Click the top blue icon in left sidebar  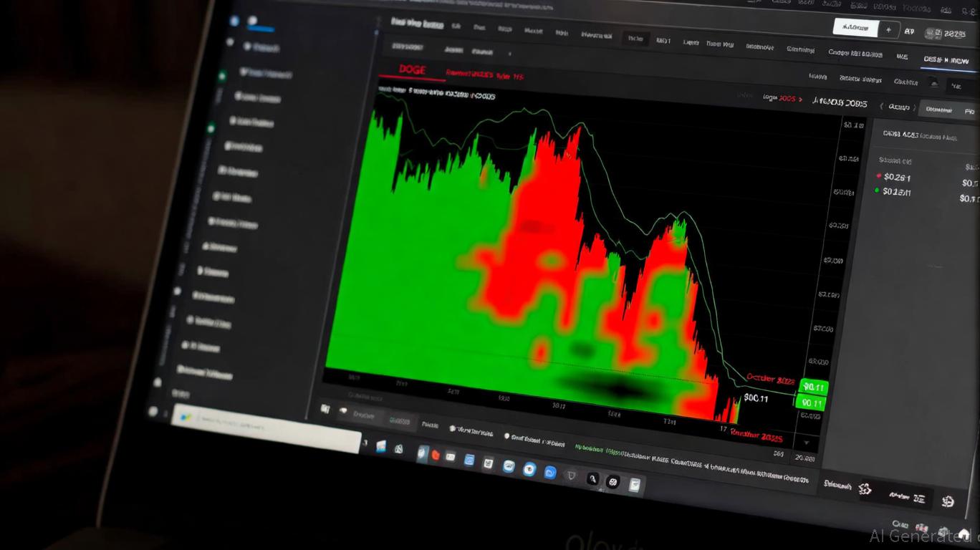pos(234,21)
